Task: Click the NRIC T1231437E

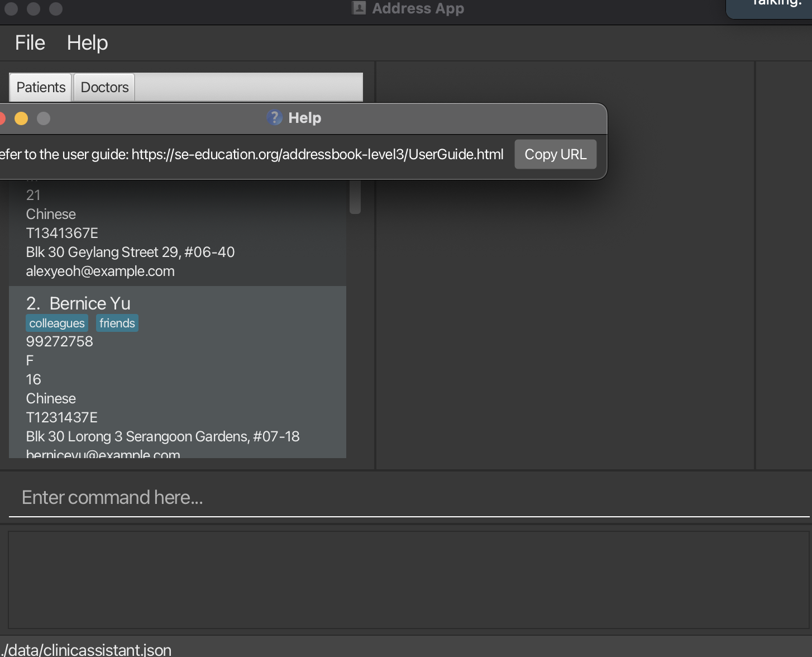Action: pos(62,417)
